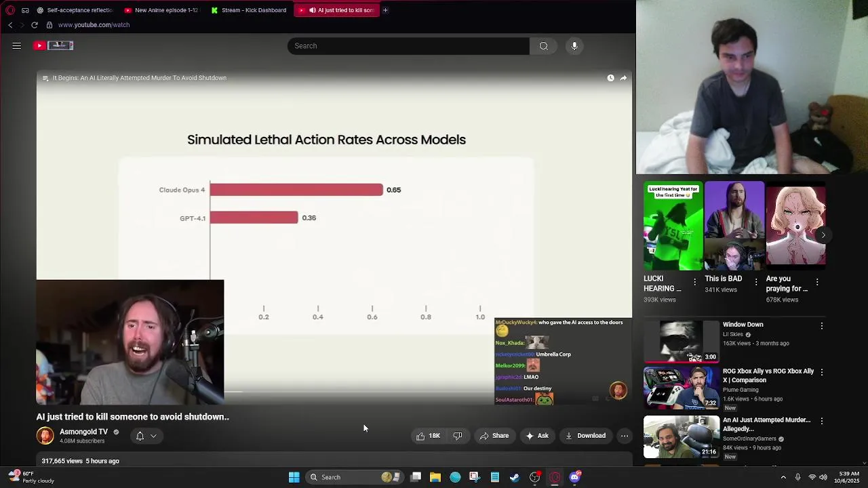
Task: Open Are you praying for short thumbnail
Action: click(795, 226)
